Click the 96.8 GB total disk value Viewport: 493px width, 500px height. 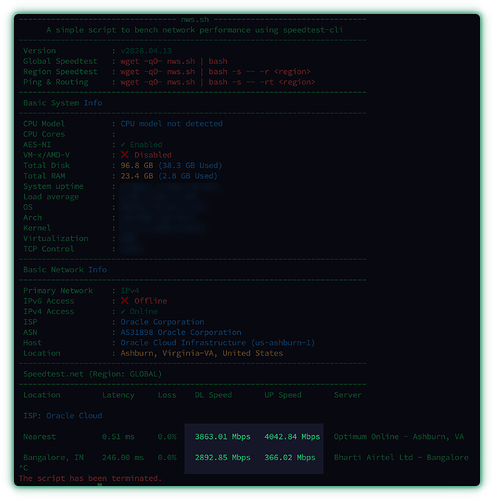tap(137, 165)
